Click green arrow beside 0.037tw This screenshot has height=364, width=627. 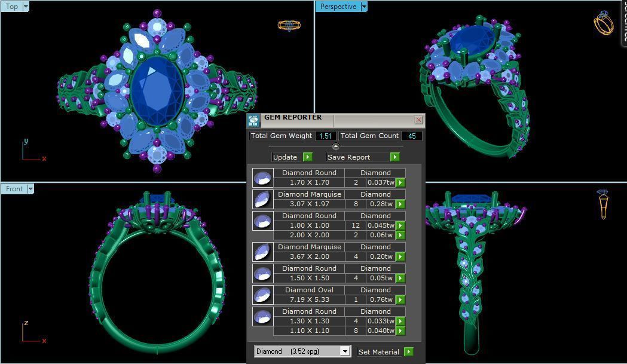[400, 183]
